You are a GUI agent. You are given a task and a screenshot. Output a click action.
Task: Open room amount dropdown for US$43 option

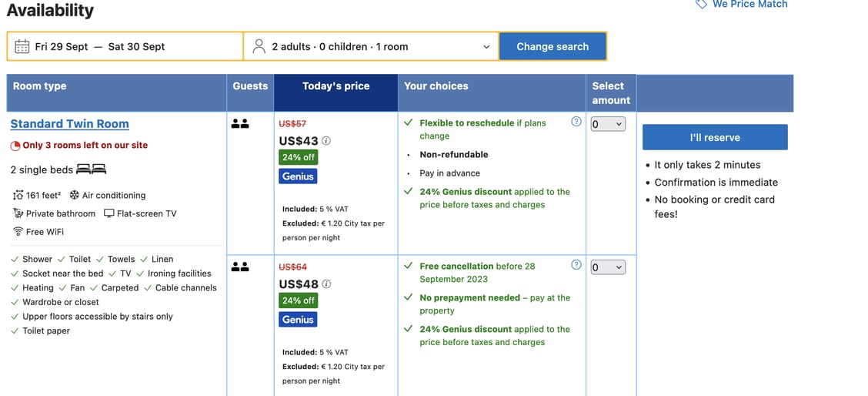click(608, 124)
